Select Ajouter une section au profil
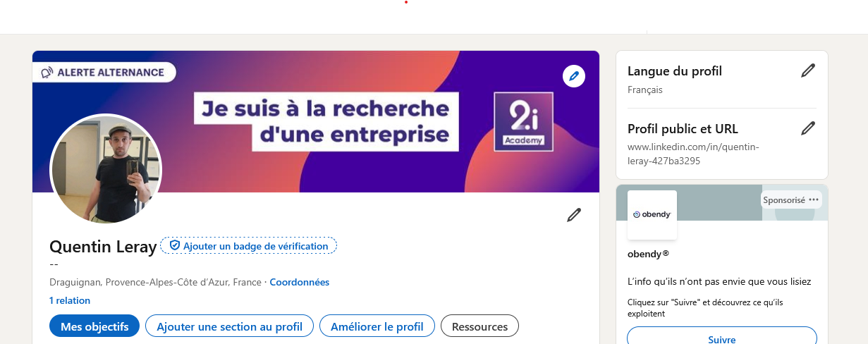This screenshot has height=344, width=868. pyautogui.click(x=229, y=326)
